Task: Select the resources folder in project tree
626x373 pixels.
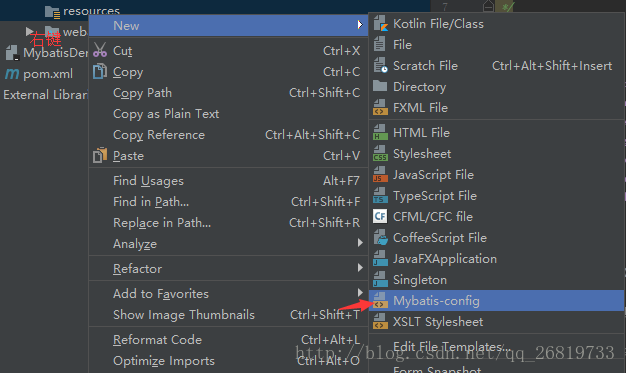Action: click(91, 11)
